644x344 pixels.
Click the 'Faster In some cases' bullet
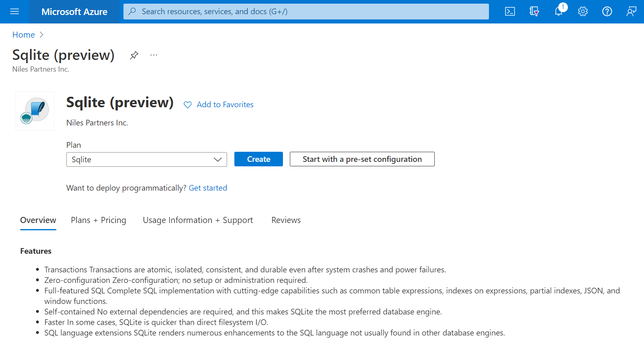[x=156, y=322]
